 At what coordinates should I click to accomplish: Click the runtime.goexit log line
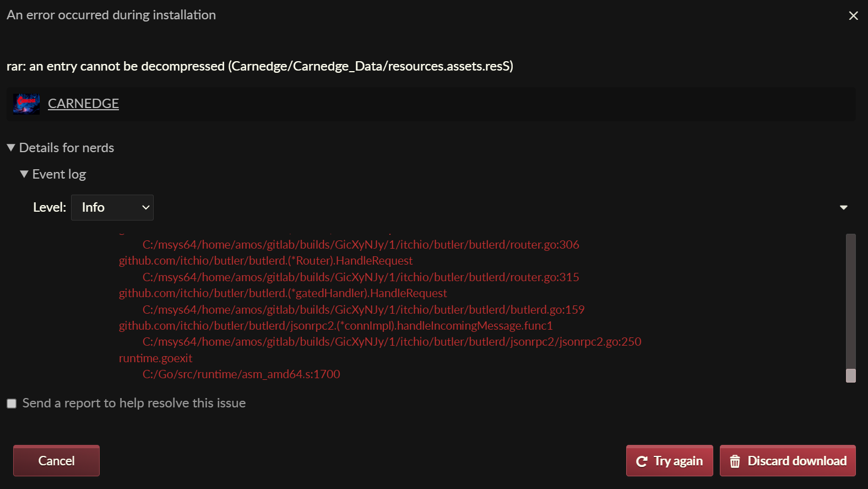[156, 358]
